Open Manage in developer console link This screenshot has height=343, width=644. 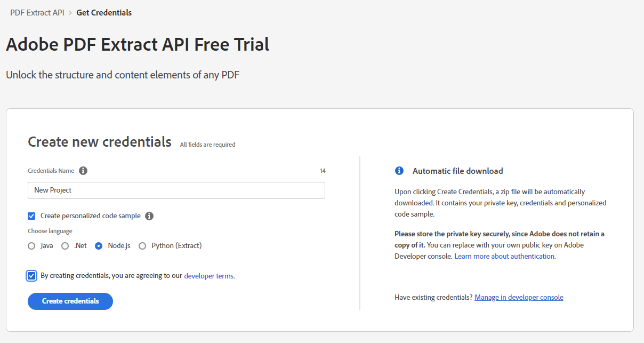(519, 297)
